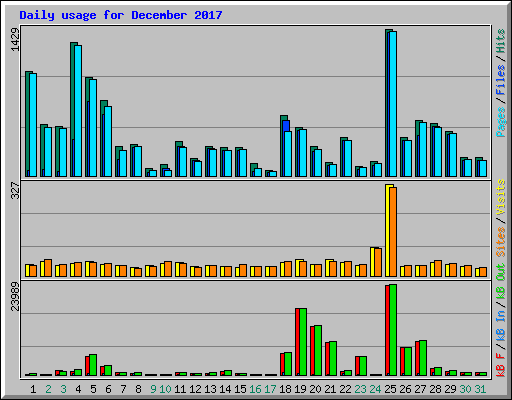Click the 'kB Out' legend label

(x=501, y=282)
